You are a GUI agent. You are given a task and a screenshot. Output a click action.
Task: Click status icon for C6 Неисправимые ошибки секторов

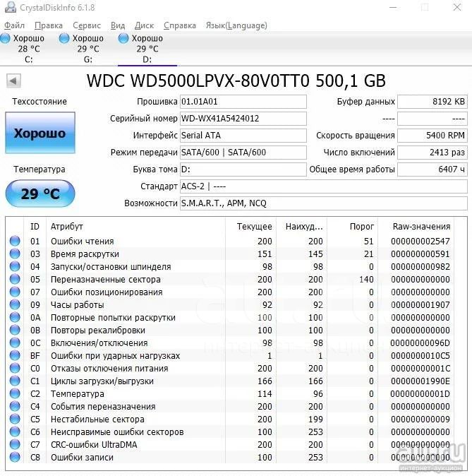[15, 432]
